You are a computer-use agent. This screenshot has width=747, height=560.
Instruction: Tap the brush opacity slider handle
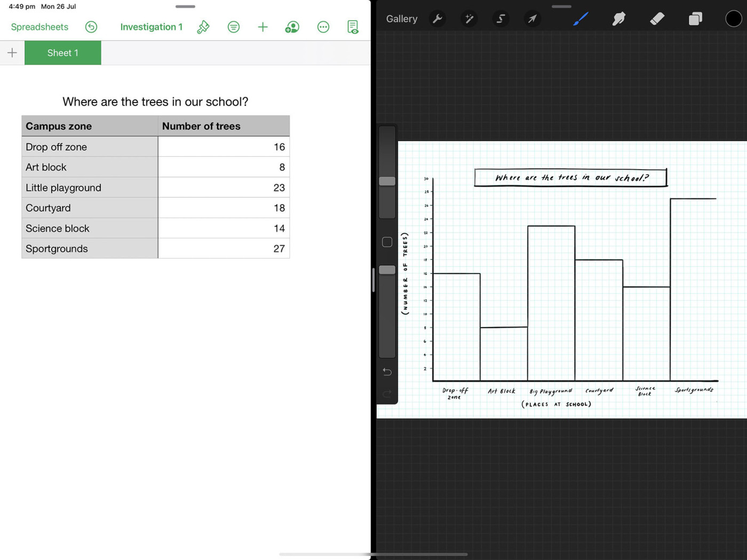(x=387, y=270)
